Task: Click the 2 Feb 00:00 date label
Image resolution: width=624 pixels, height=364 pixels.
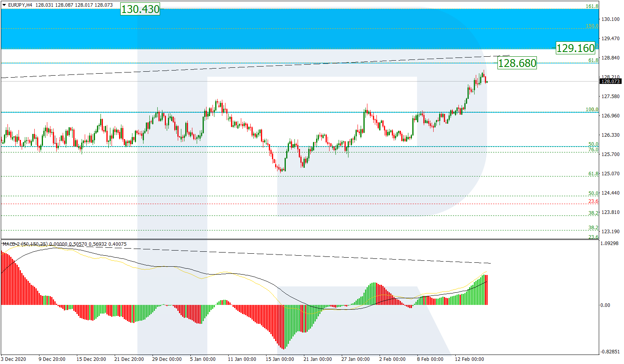Action: [392, 359]
